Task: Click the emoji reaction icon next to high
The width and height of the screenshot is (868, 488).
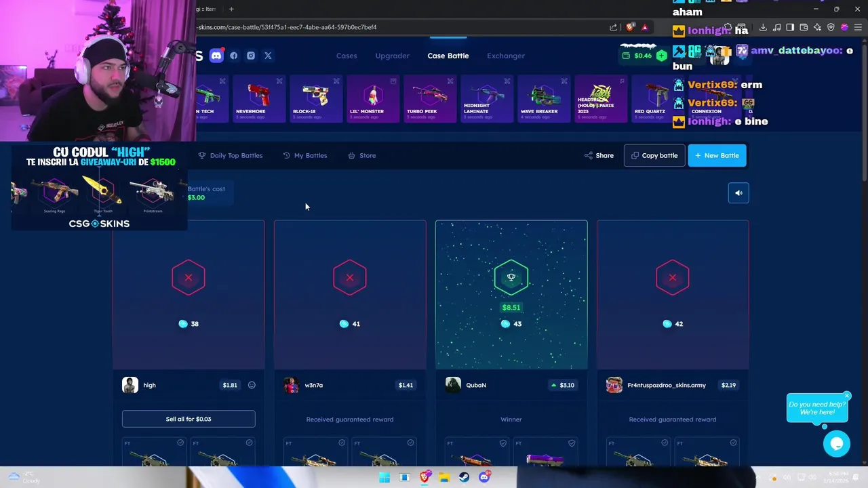Action: 252,385
